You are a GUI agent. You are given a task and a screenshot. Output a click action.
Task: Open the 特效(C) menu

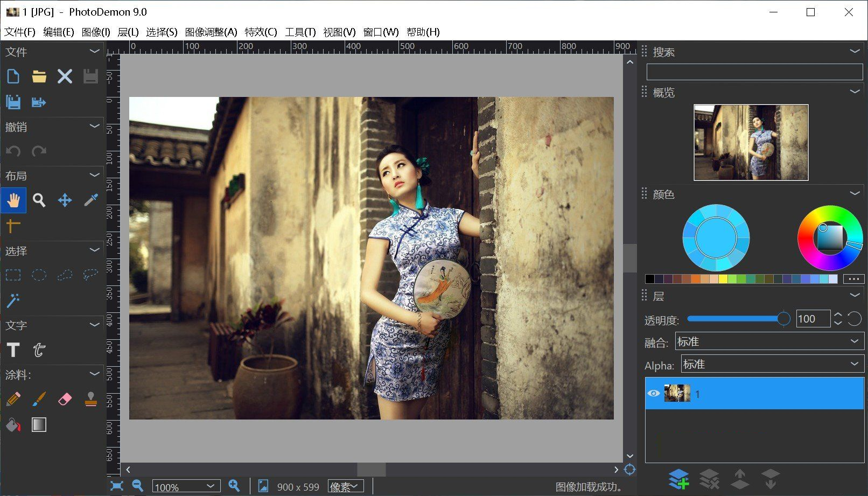point(261,32)
